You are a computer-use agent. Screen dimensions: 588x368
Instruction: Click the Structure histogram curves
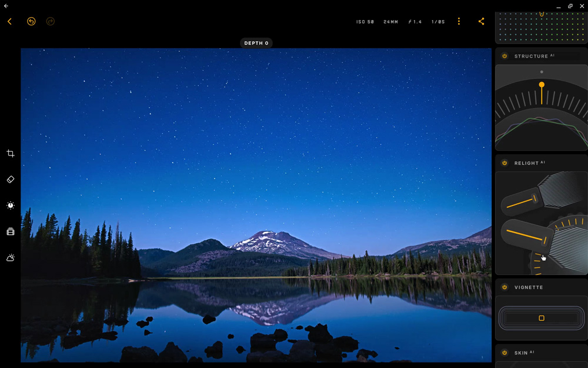tap(542, 131)
